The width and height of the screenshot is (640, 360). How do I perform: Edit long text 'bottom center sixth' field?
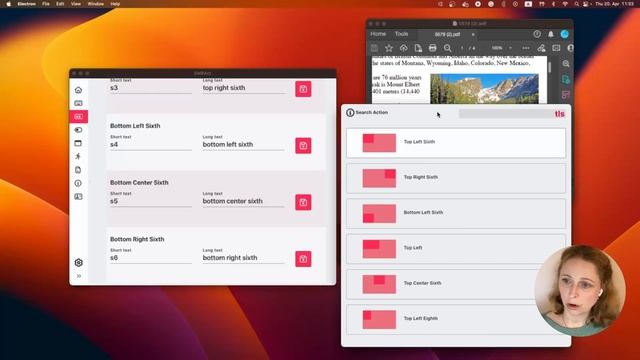click(243, 201)
